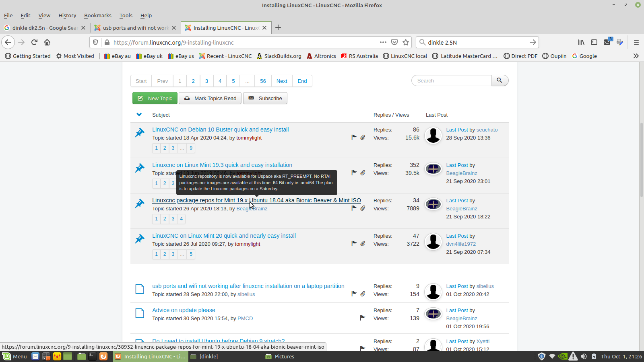Open the eBay au bookmark
This screenshot has height=362, width=644.
coord(117,56)
